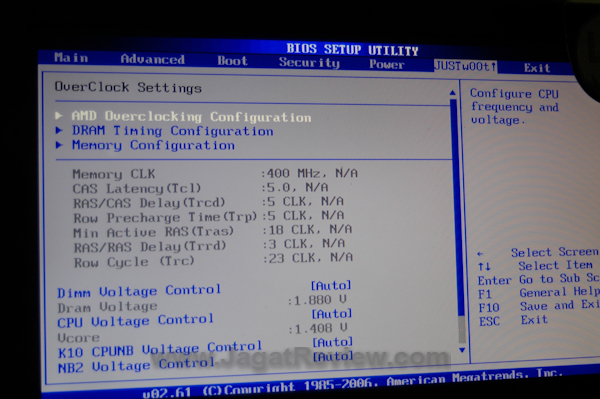Screen dimensions: 600x399
Task: Open the Exit tab
Action: tap(537, 68)
